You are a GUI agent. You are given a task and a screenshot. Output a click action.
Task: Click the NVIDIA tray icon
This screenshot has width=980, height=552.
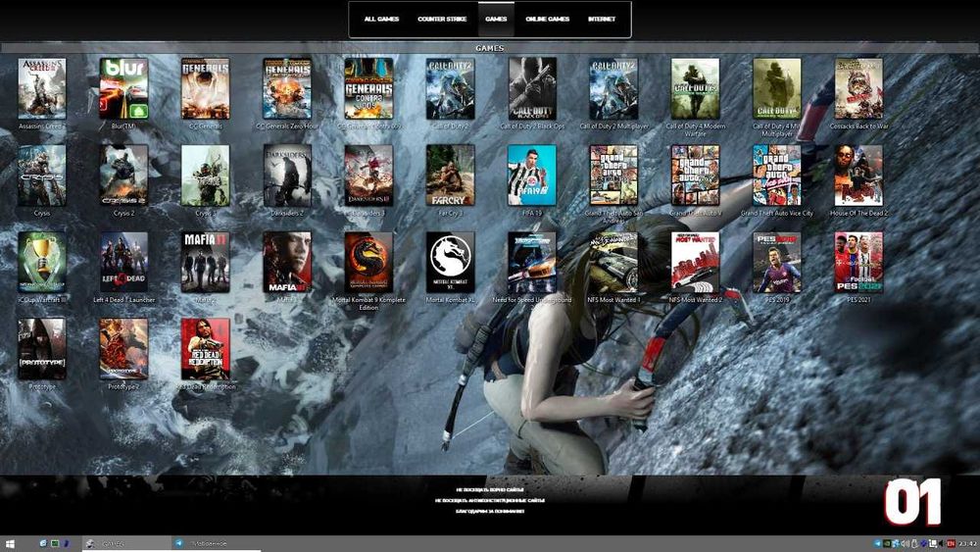tap(886, 544)
